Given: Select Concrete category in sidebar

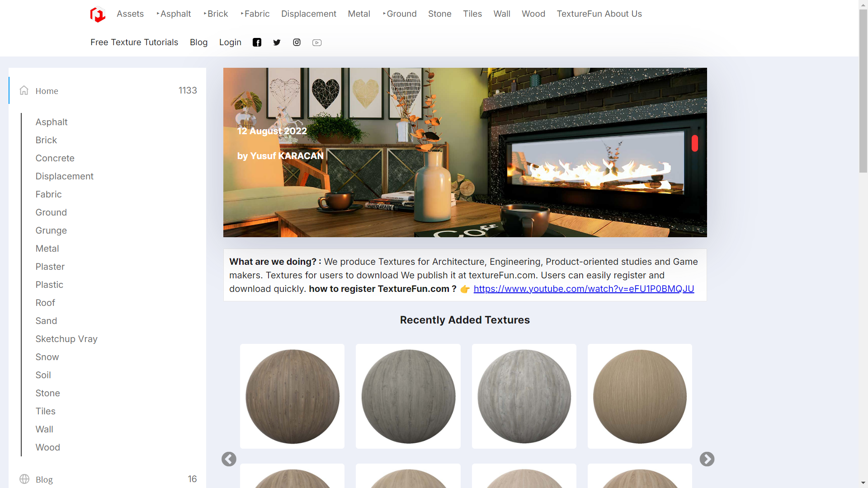Looking at the screenshot, I should pyautogui.click(x=55, y=158).
